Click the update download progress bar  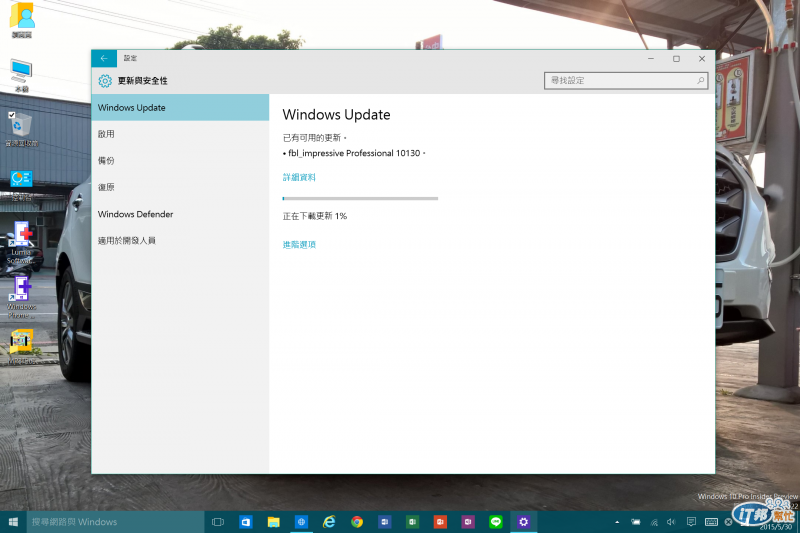coord(360,198)
